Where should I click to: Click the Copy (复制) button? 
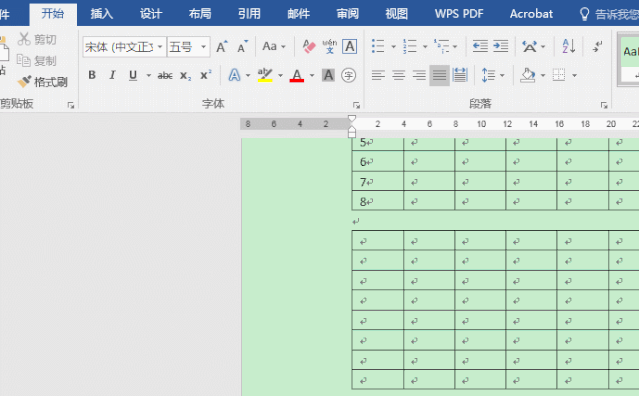37,61
